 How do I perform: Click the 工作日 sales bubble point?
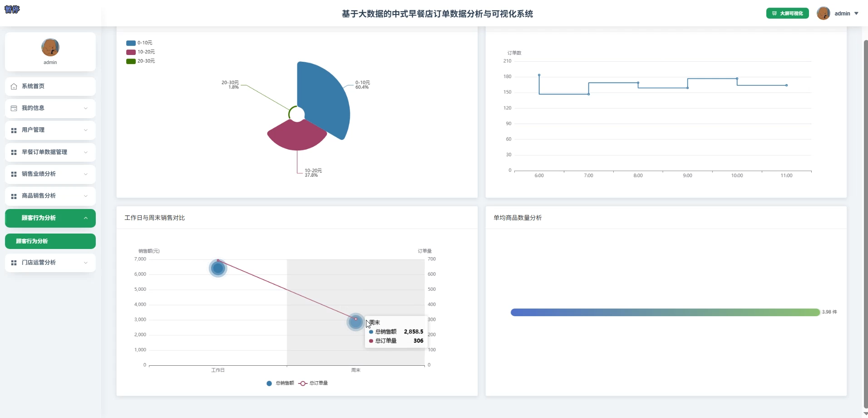(218, 269)
